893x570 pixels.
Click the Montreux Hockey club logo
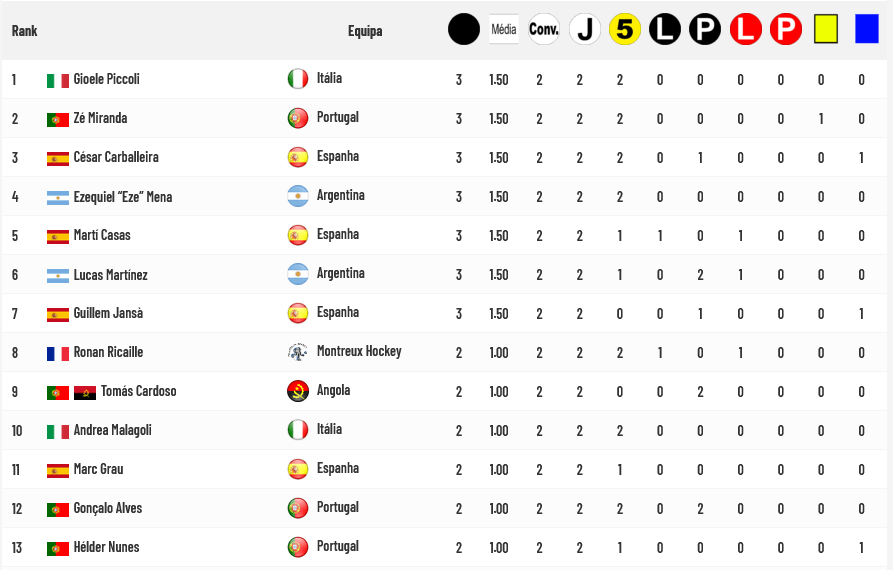coord(297,352)
